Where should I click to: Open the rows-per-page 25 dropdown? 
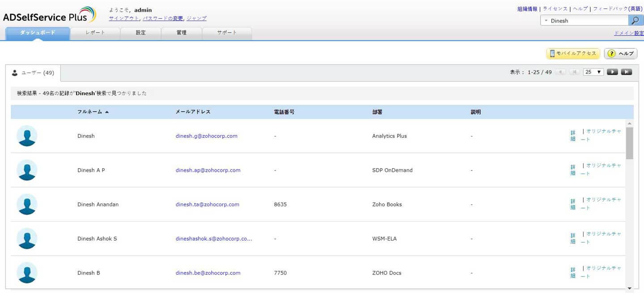[593, 72]
